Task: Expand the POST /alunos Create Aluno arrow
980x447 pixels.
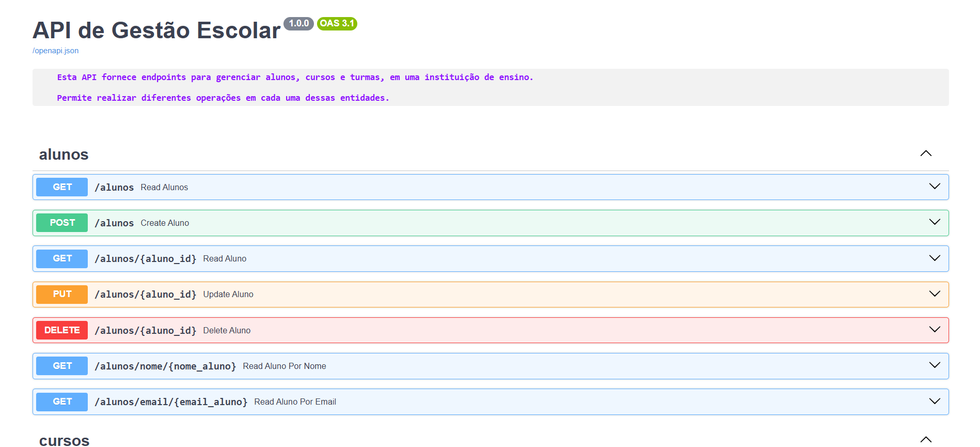Action: 934,222
